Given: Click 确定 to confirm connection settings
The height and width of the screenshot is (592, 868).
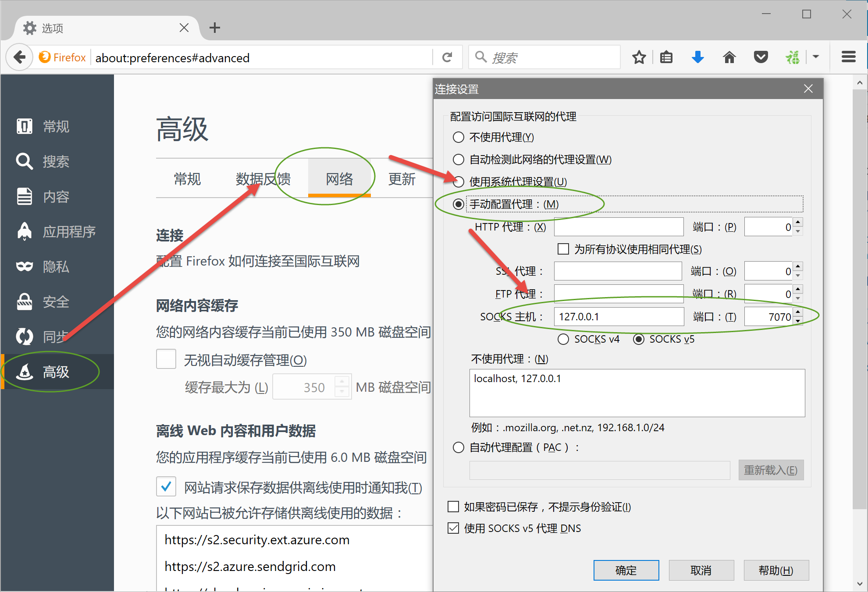Looking at the screenshot, I should tap(626, 570).
